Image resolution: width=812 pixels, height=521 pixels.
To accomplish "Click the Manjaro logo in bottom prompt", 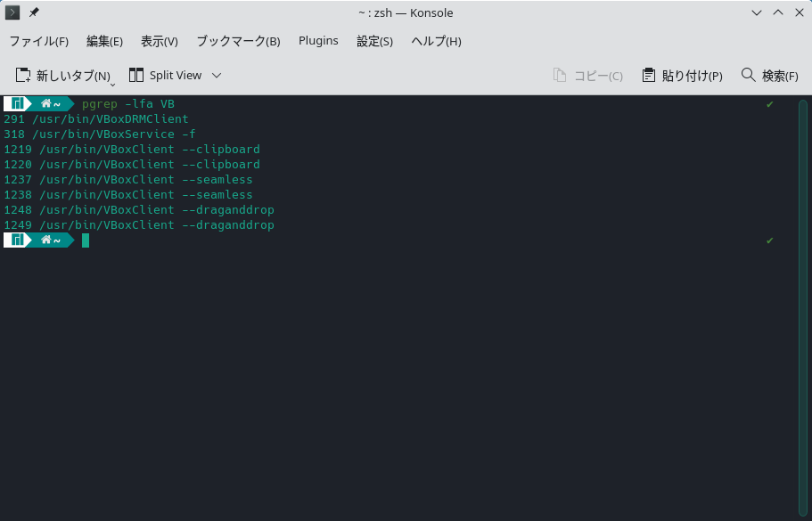I will point(18,240).
